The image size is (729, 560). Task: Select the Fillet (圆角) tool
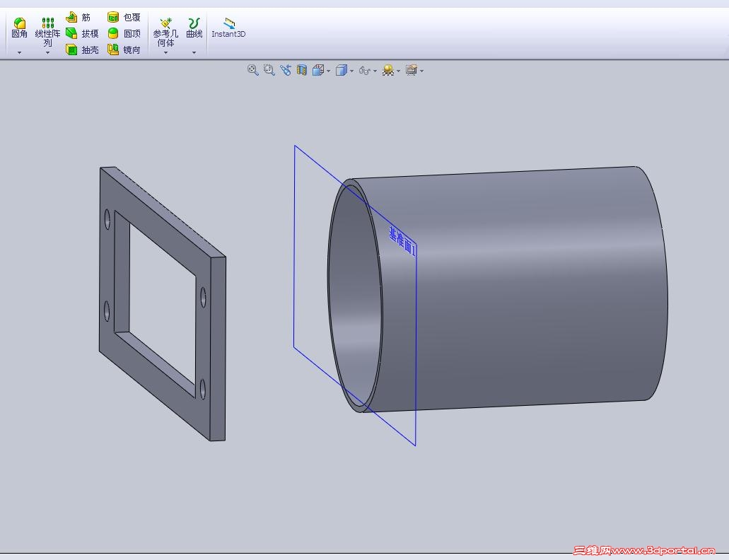click(x=19, y=28)
